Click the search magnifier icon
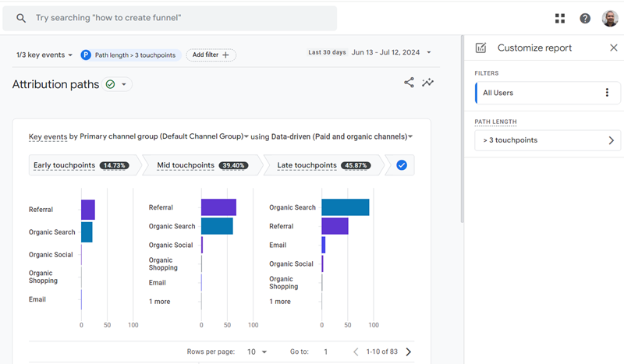 21,18
